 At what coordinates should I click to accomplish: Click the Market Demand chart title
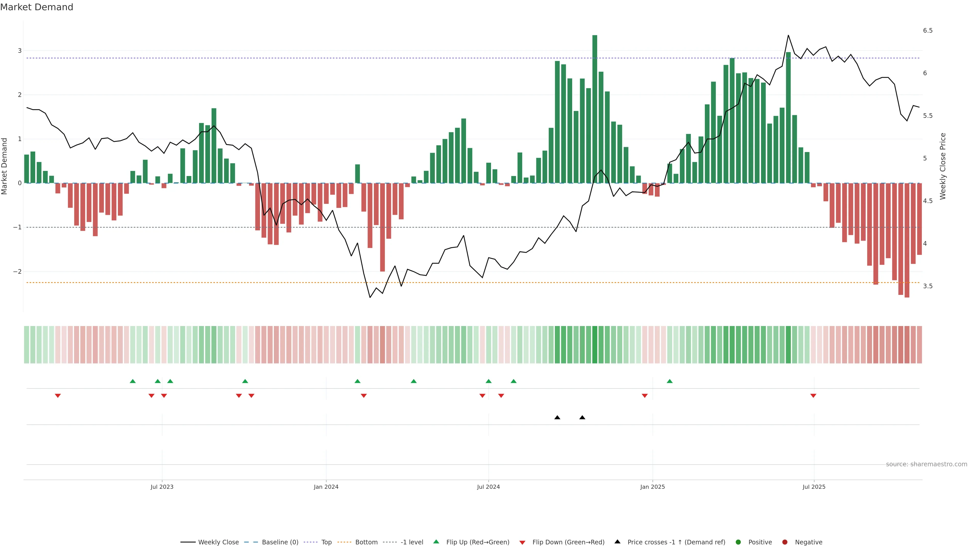36,7
